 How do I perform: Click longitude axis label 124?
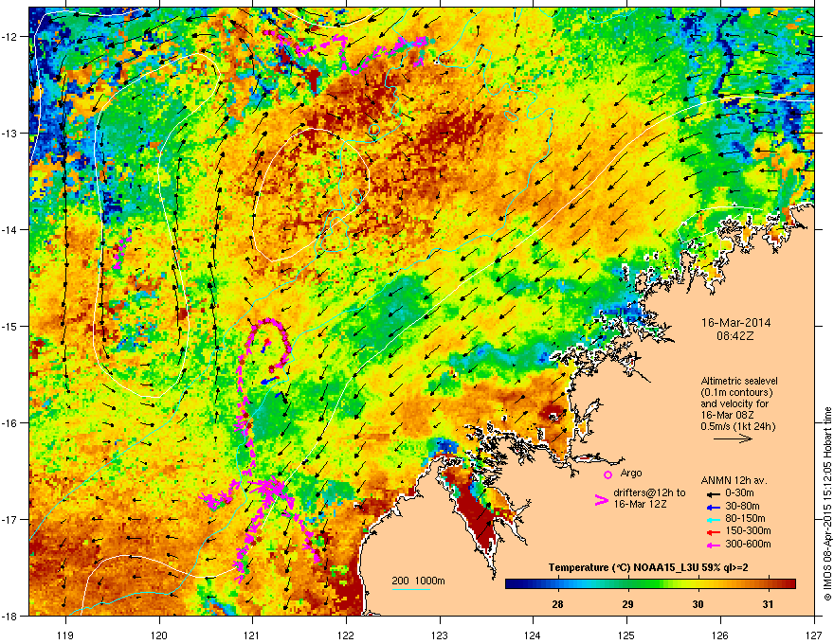click(534, 635)
